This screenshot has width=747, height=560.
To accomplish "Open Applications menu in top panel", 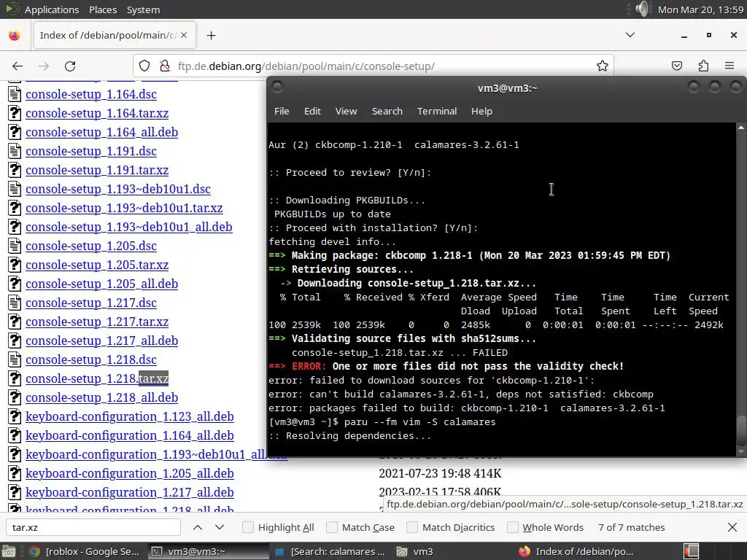I will tap(52, 9).
